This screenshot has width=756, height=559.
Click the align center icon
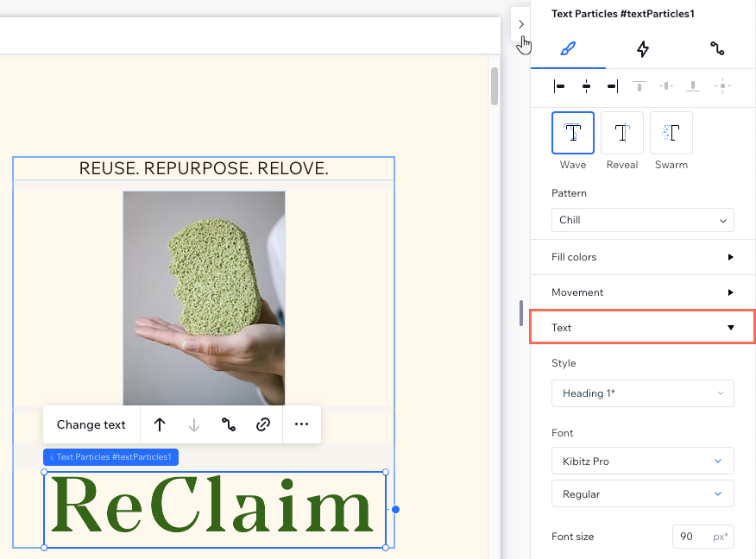tap(587, 86)
